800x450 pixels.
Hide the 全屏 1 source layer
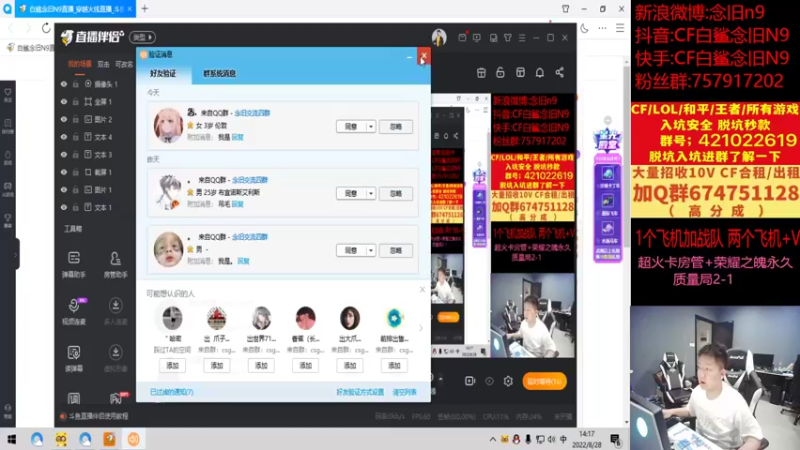[64, 102]
